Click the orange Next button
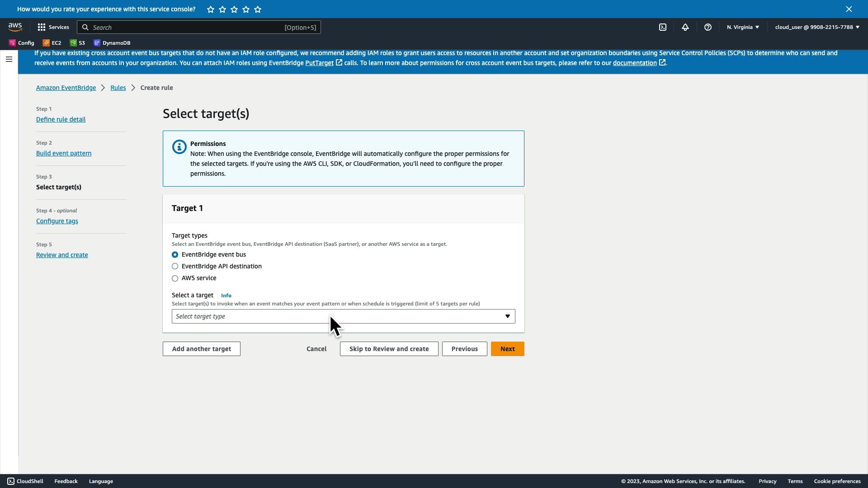 coord(507,349)
